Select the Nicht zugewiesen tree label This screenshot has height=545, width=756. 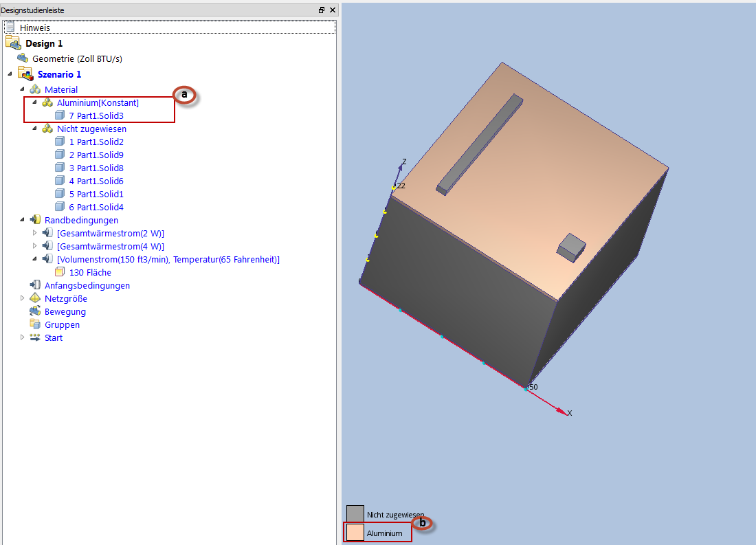[91, 129]
